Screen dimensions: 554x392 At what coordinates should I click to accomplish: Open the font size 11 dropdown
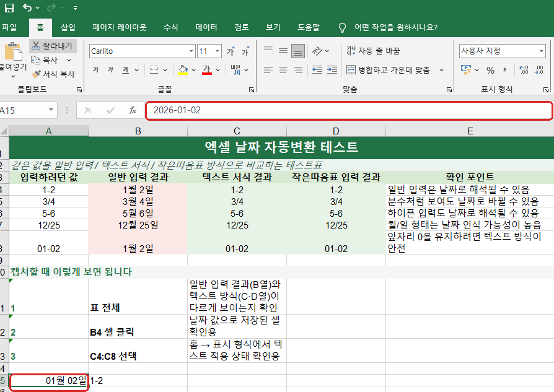218,51
